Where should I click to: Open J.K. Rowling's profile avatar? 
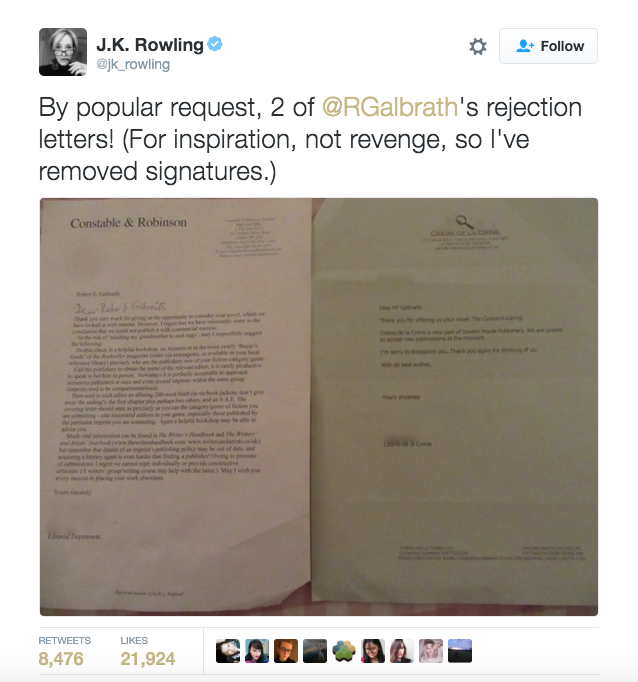(63, 52)
